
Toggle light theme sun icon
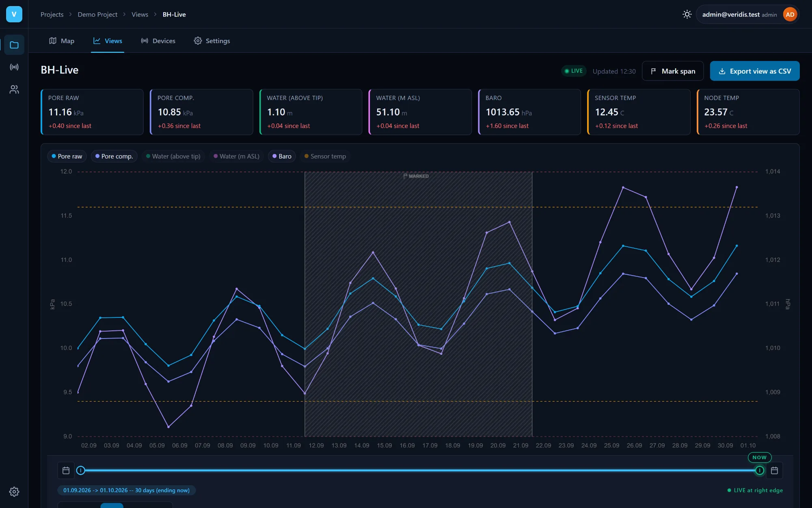(687, 14)
